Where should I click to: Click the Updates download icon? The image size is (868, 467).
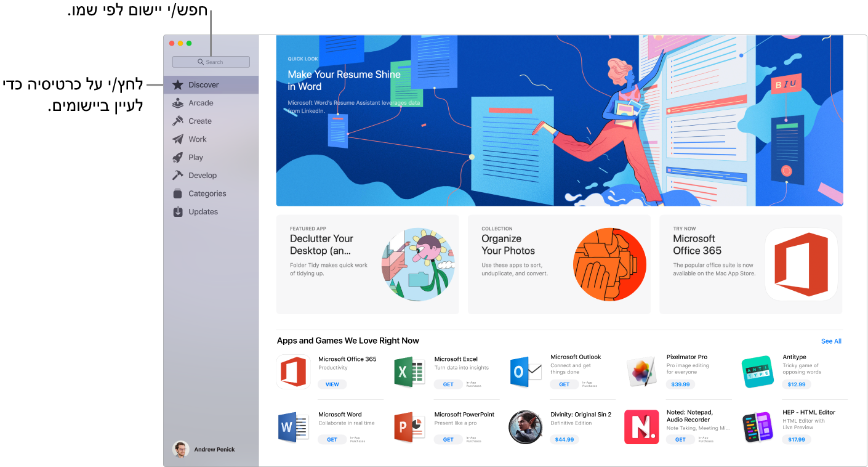point(178,212)
